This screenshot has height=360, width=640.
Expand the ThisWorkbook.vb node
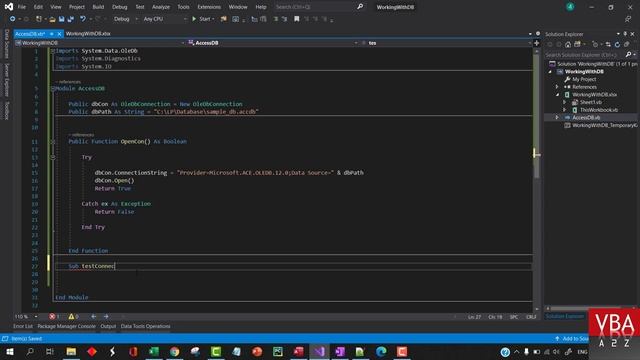coord(565,110)
